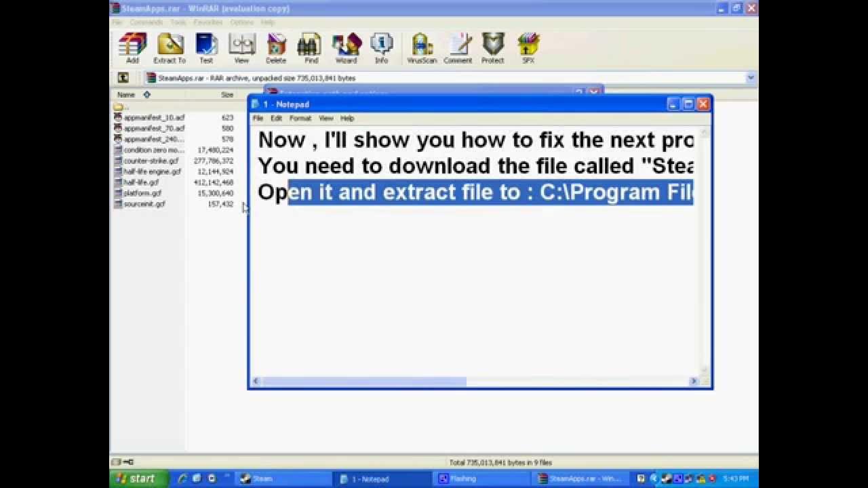Open the Help menu in WinRAR
This screenshot has width=868, height=488.
[x=268, y=22]
